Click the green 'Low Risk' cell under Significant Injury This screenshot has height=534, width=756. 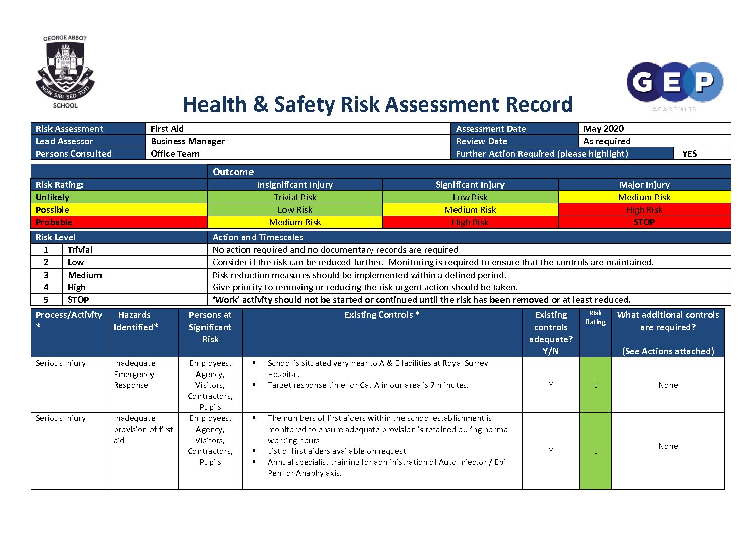point(470,197)
